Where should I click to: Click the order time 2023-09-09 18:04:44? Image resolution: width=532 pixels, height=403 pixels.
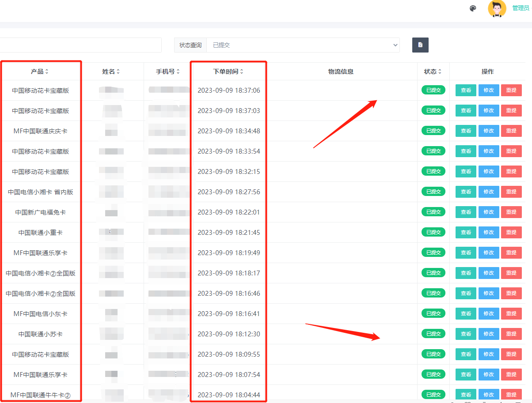tap(229, 395)
